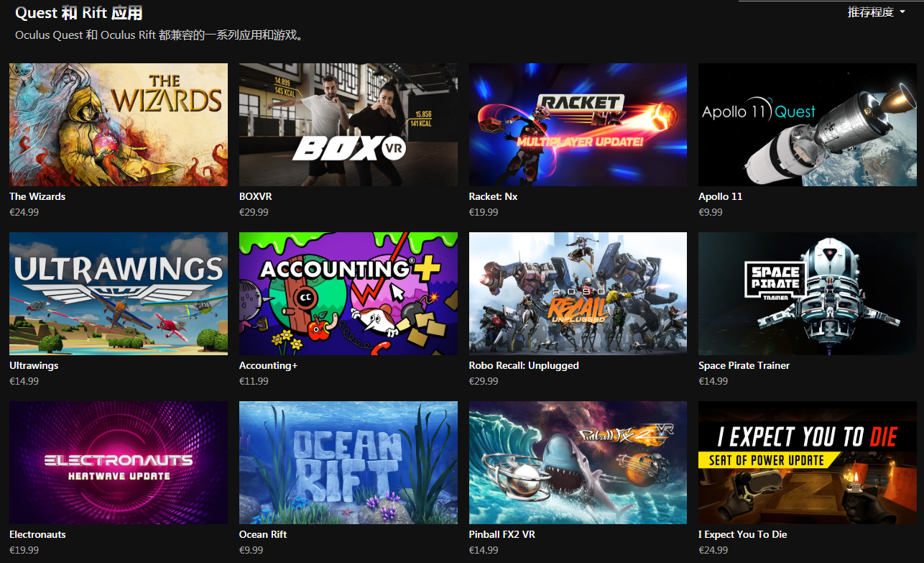Click the Quest 和 Rift 应用 heading
This screenshot has height=563, width=924.
tap(79, 13)
